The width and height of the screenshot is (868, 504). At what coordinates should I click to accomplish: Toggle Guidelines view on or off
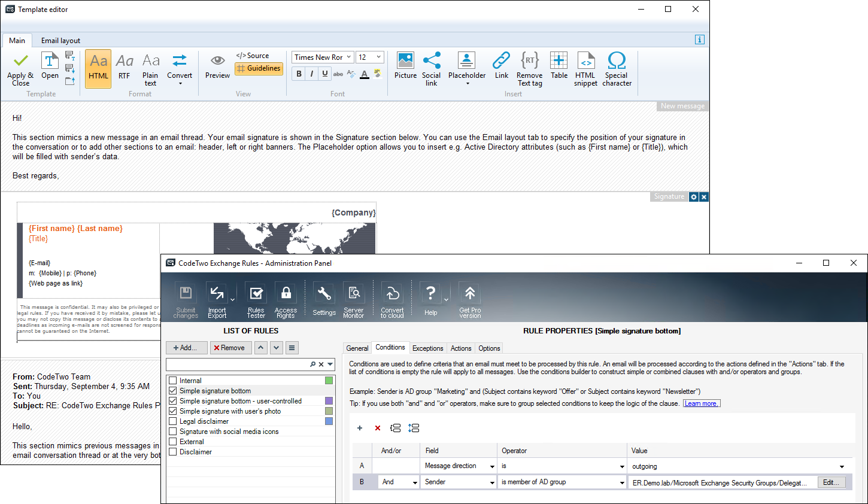[x=259, y=68]
